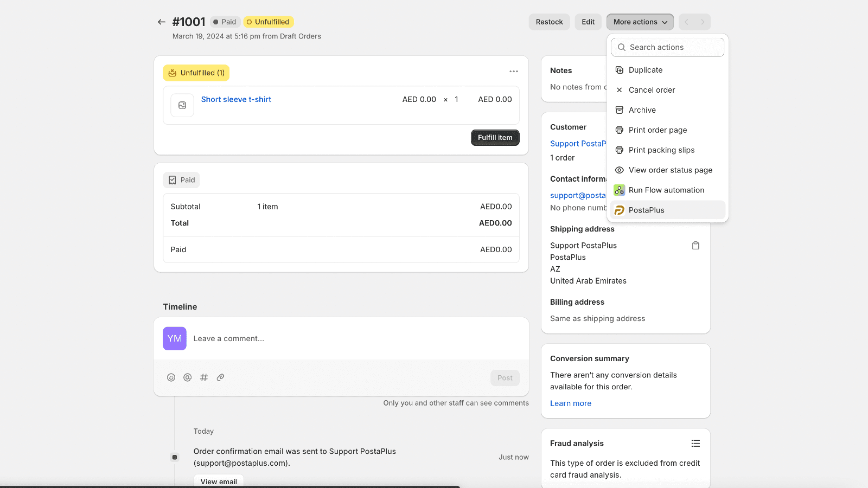Screen dimensions: 868x488
Task: Click the mention @ icon in comment box
Action: coord(188,377)
